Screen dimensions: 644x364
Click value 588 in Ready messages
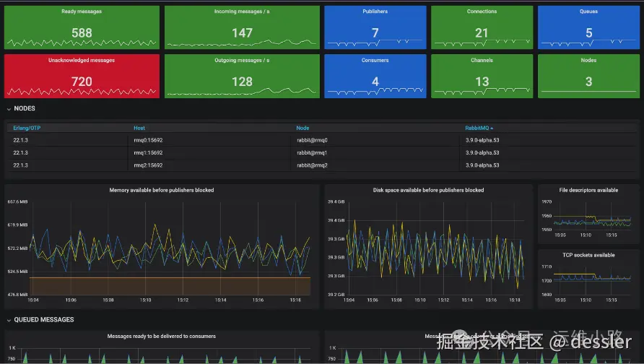click(82, 33)
